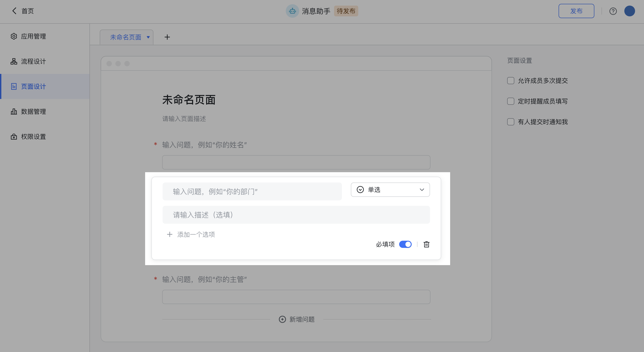Viewport: 644px width, 352px height.
Task: Click the 待发布 status badge
Action: point(346,11)
